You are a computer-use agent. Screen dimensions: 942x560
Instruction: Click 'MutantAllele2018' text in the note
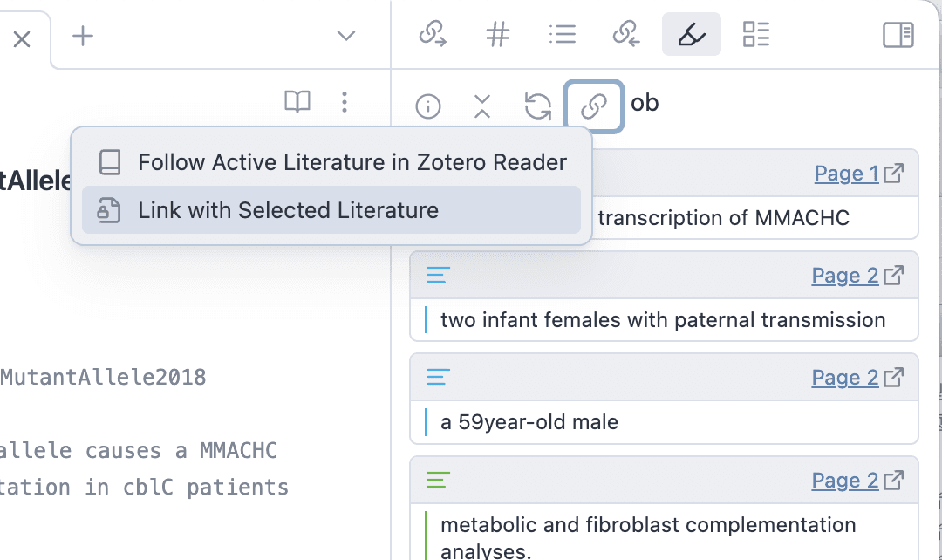(103, 378)
